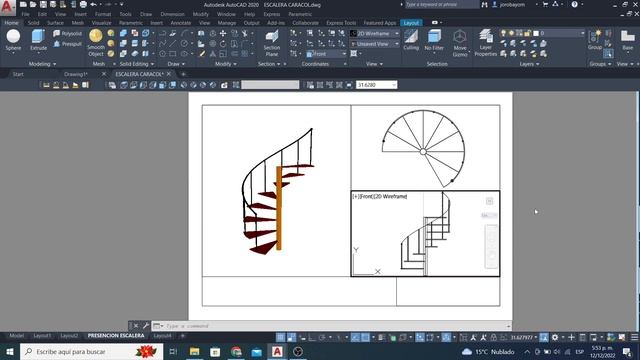640x360 pixels.
Task: Click the layer 0 white color swatch
Action: pyautogui.click(x=536, y=33)
